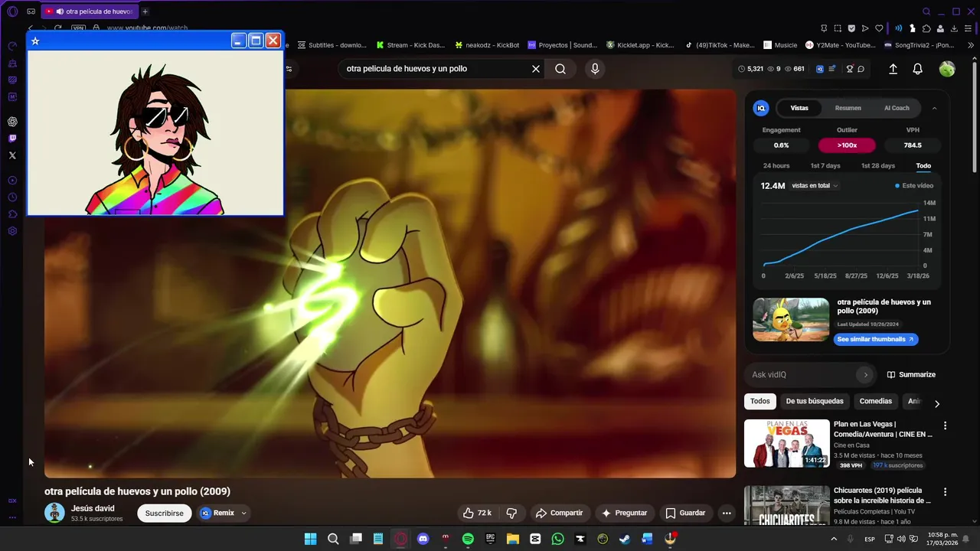Image resolution: width=980 pixels, height=551 pixels.
Task: Click the Compartir button
Action: (559, 513)
